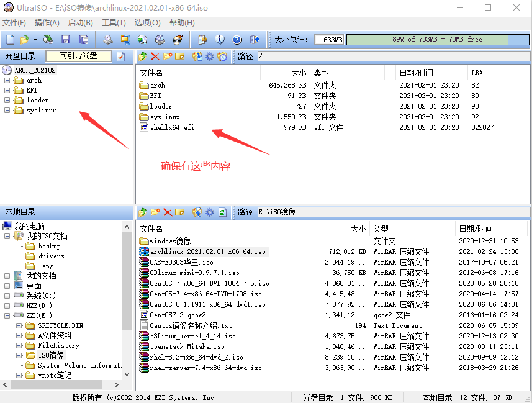Click local tree scrollbar down arrow
Viewport: 532px width, 403px height.
tap(127, 374)
